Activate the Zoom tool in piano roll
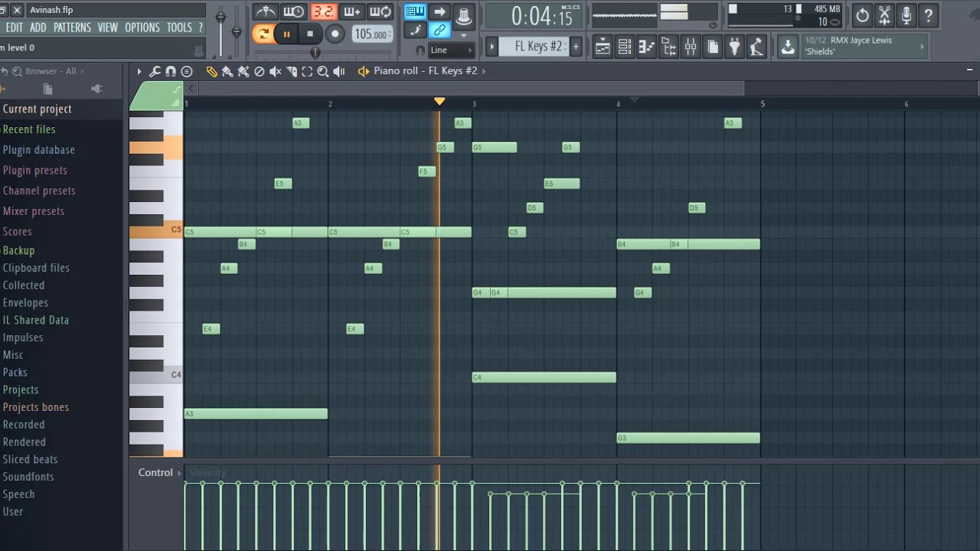Image resolution: width=980 pixels, height=551 pixels. point(323,71)
